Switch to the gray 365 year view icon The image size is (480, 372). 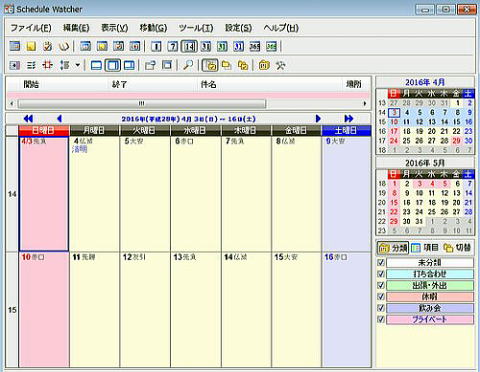pyautogui.click(x=255, y=46)
